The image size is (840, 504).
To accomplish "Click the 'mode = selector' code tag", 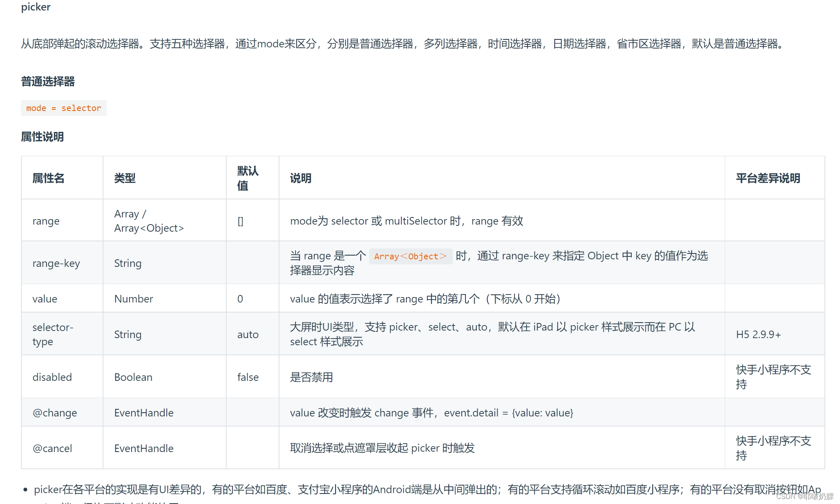I will [64, 108].
